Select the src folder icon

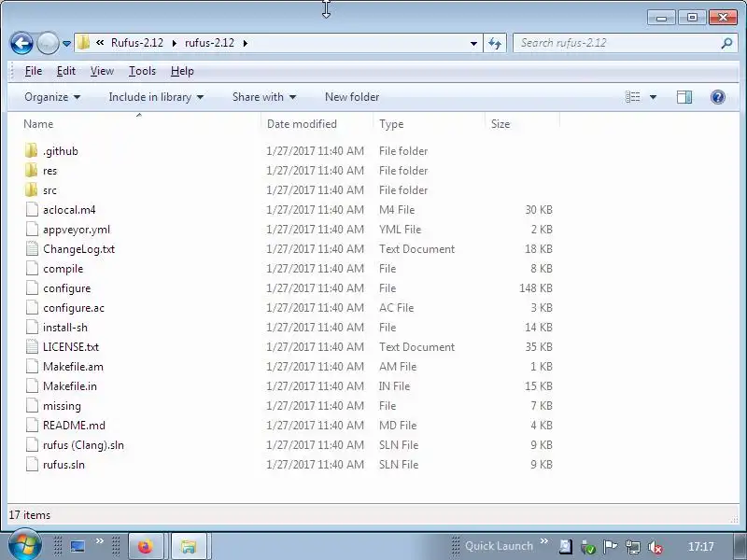[32, 190]
